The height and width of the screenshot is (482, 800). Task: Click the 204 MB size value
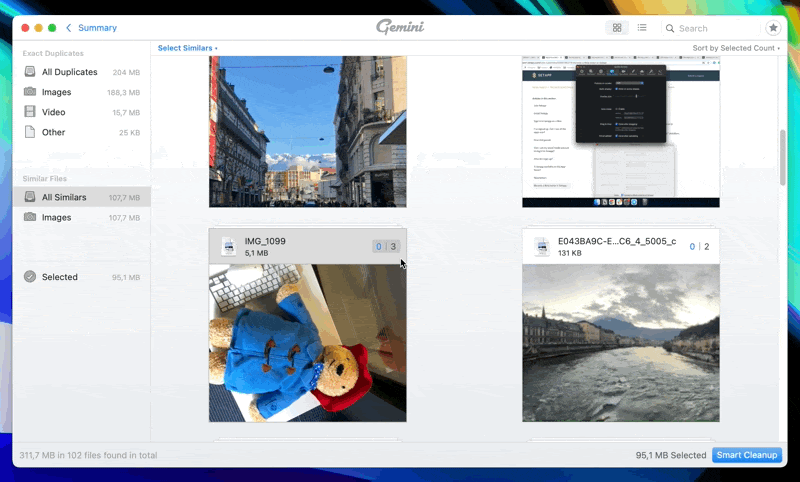point(126,72)
